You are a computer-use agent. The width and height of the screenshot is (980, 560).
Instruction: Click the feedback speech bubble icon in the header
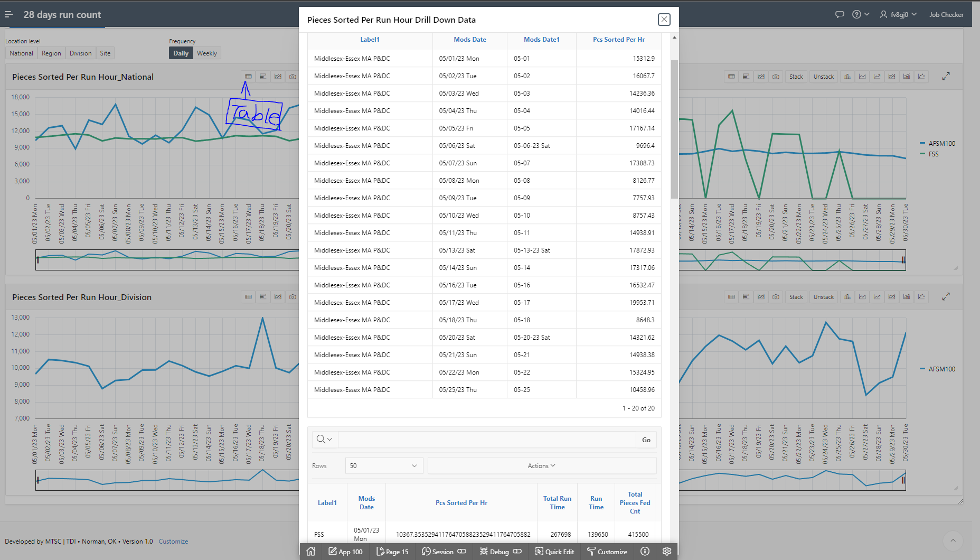tap(840, 14)
